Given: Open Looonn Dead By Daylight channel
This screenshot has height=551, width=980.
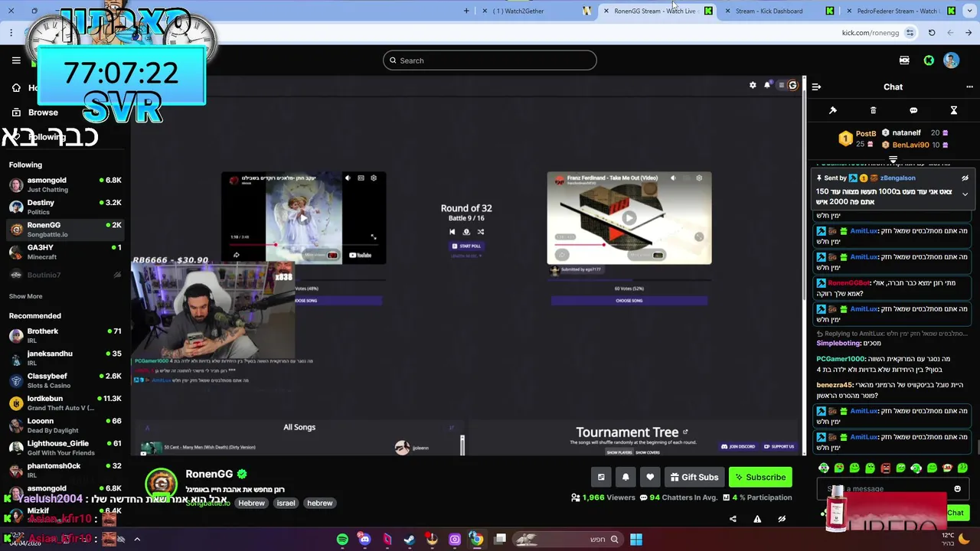Looking at the screenshot, I should click(65, 425).
